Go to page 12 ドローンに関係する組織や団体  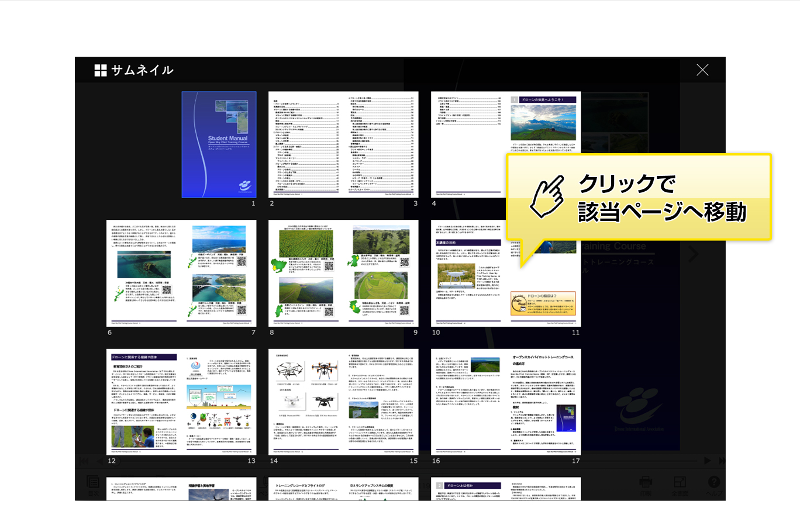click(144, 402)
